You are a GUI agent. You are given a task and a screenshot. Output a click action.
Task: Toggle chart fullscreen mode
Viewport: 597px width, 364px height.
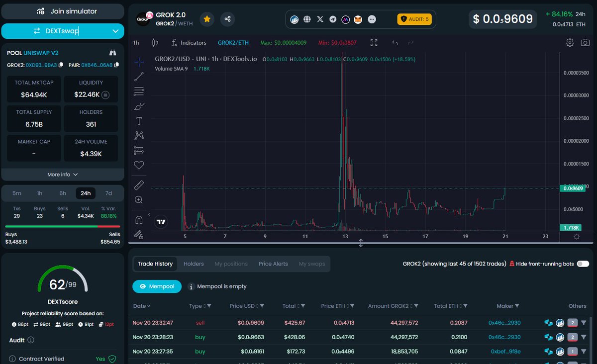click(x=374, y=43)
